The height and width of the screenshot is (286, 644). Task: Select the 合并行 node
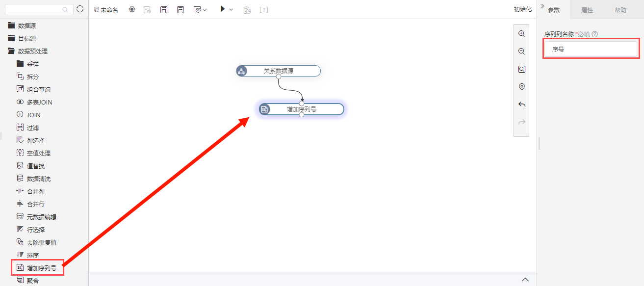pos(30,204)
